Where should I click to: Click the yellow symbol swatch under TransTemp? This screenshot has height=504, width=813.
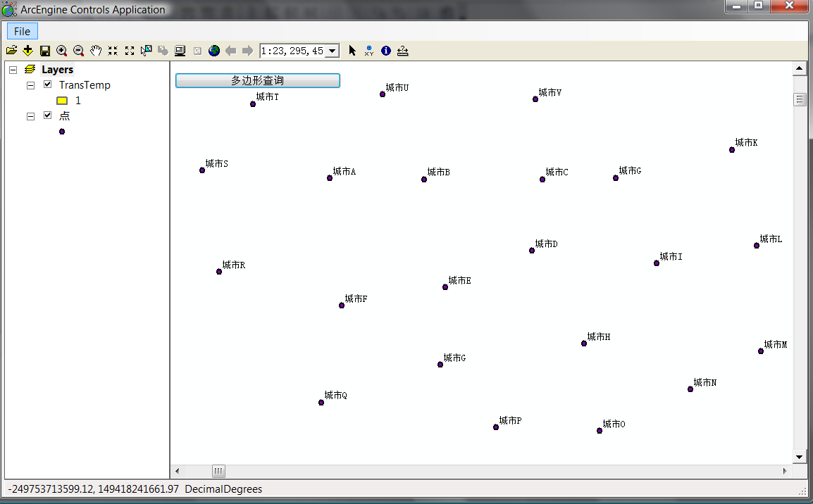tap(62, 101)
